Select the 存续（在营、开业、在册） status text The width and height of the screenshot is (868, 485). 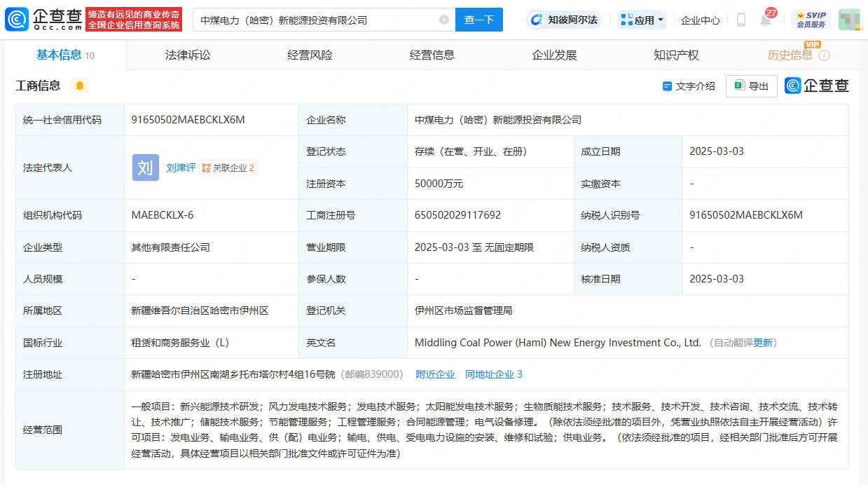[471, 151]
